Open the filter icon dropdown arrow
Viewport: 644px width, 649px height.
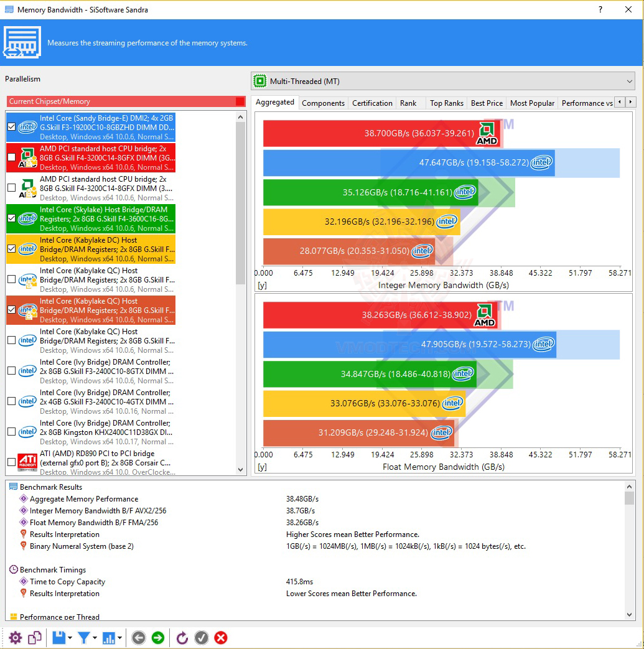[95, 638]
